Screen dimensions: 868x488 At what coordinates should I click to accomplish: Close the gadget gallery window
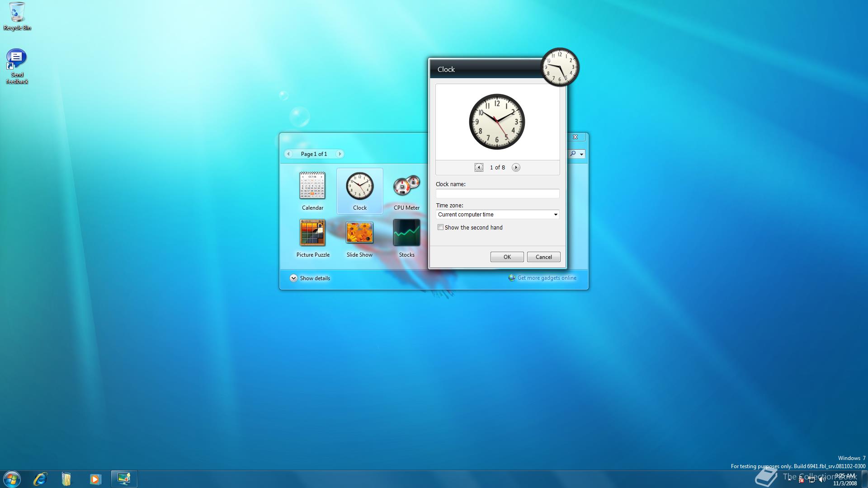[x=576, y=137]
